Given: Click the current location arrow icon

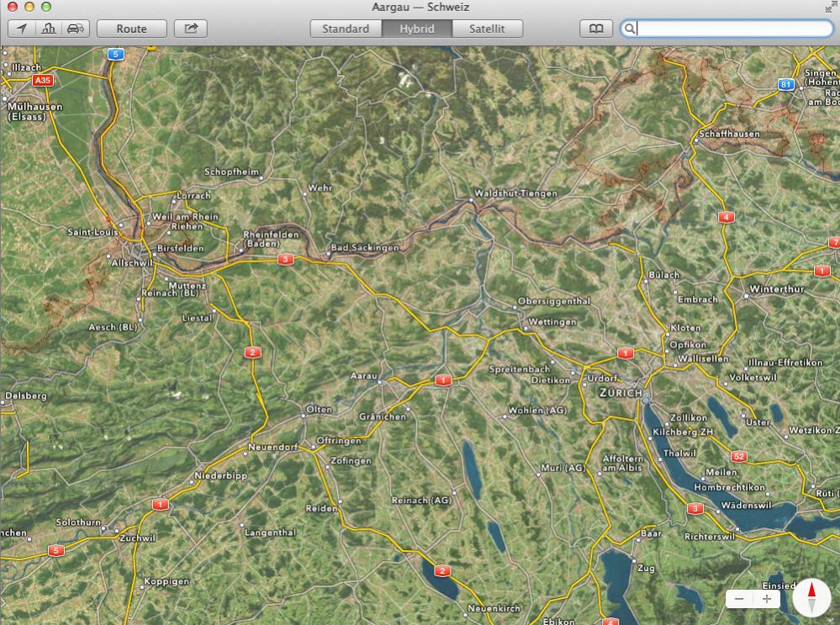Looking at the screenshot, I should pyautogui.click(x=21, y=29).
